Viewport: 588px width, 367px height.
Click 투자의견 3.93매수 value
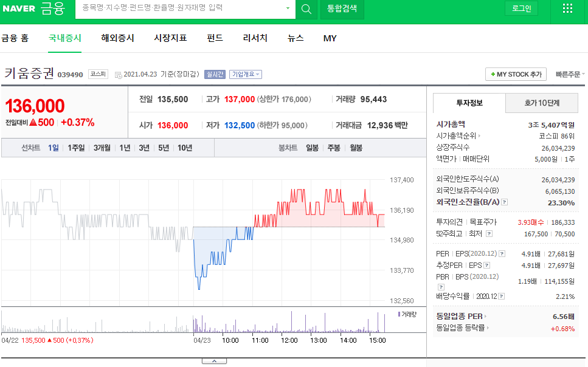point(531,222)
